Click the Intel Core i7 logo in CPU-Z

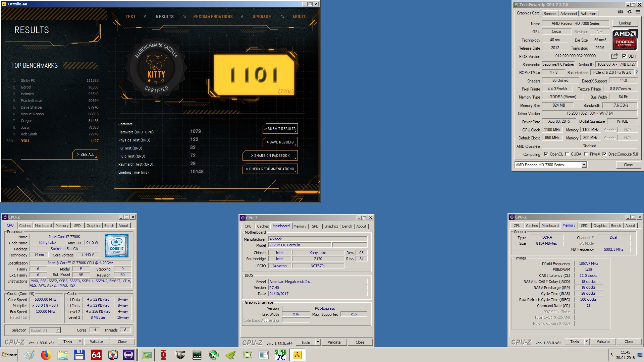point(117,246)
